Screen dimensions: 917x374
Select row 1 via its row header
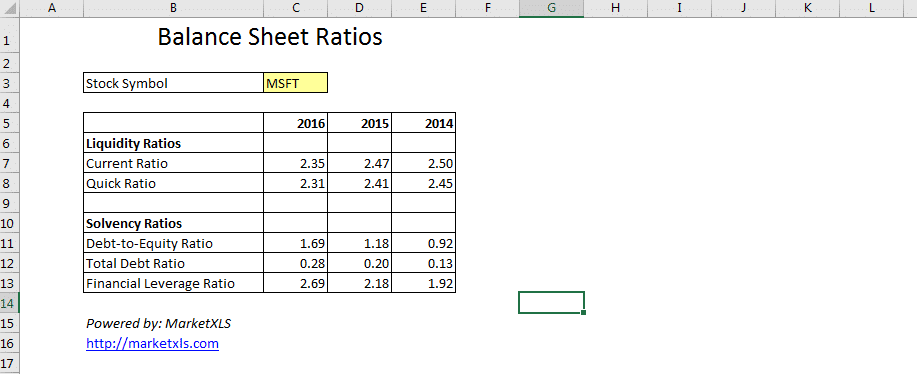(9, 37)
